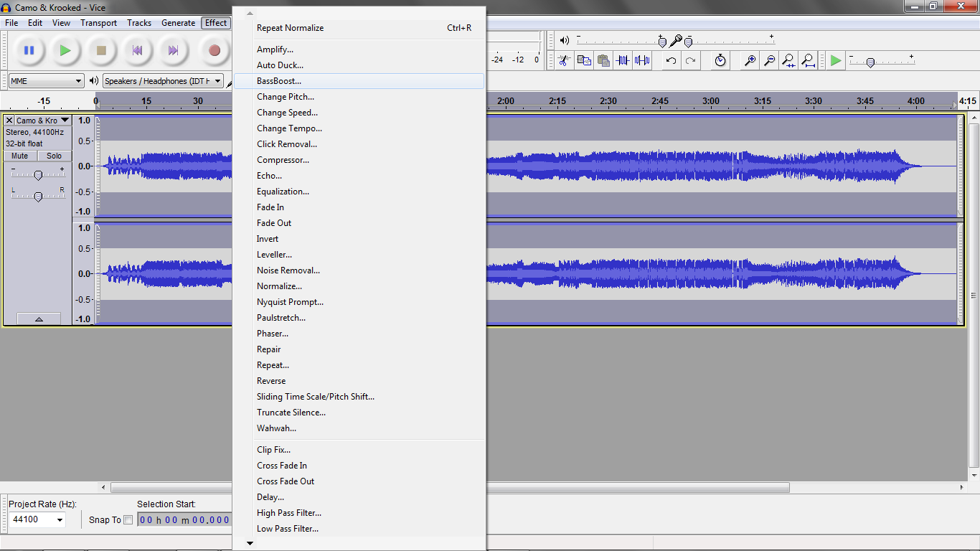
Task: Click the microphone input icon
Action: click(x=675, y=41)
